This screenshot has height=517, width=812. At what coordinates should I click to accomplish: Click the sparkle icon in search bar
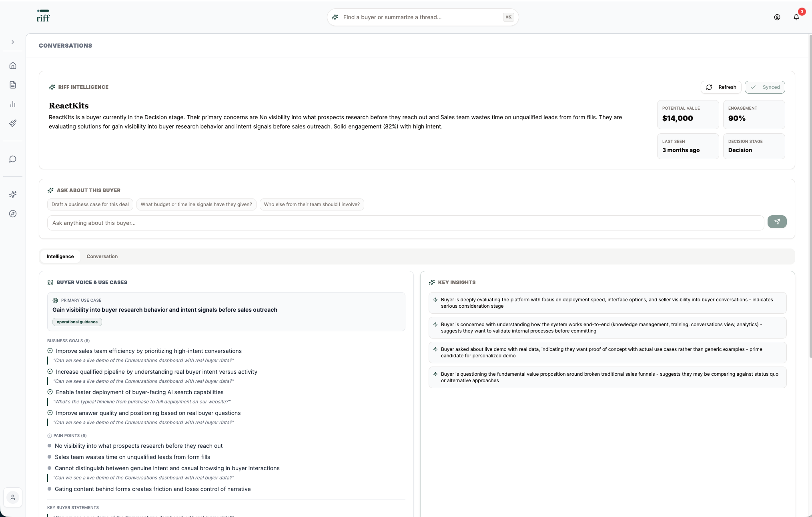coord(335,17)
